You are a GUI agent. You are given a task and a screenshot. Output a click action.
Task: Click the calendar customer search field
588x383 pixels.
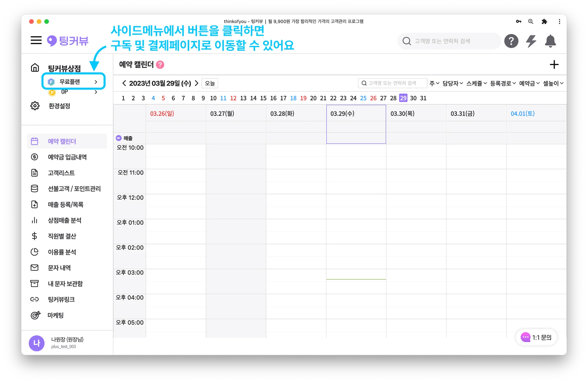click(x=392, y=83)
